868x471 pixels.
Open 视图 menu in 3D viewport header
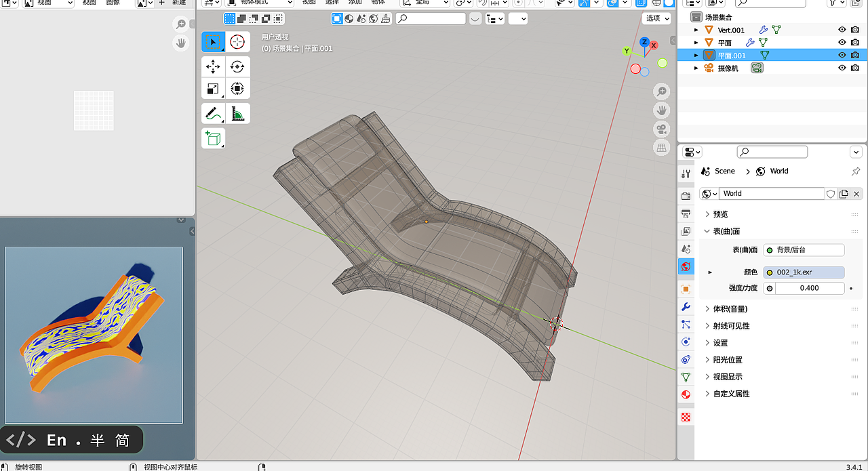point(309,3)
